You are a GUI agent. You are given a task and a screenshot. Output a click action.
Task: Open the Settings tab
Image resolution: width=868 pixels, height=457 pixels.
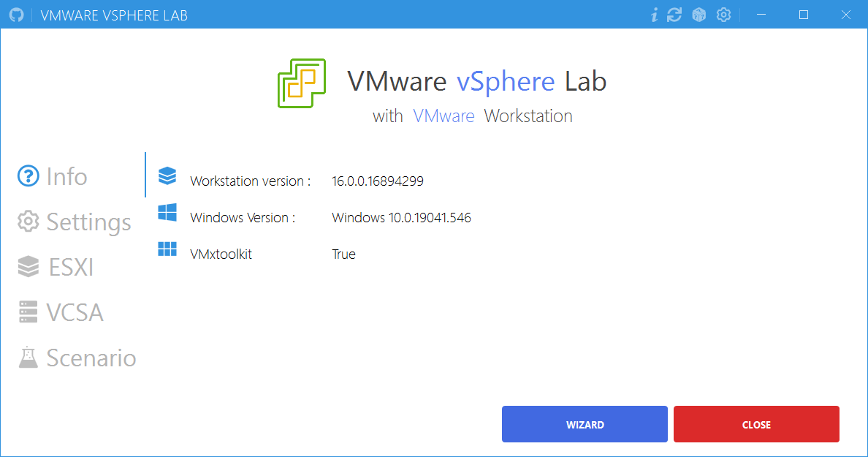click(75, 222)
